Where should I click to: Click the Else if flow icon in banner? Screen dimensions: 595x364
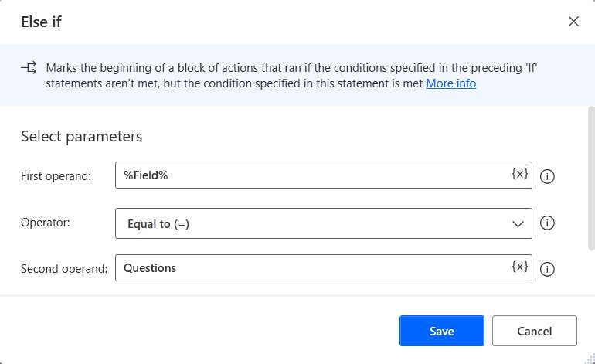coord(29,68)
